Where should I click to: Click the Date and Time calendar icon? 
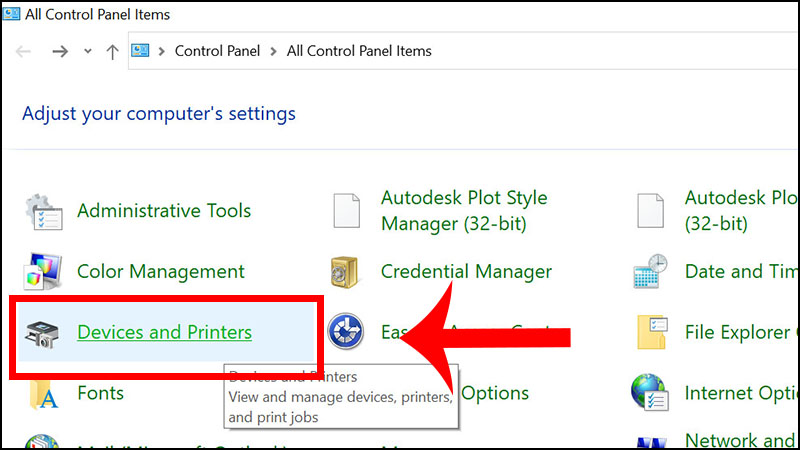pyautogui.click(x=650, y=271)
